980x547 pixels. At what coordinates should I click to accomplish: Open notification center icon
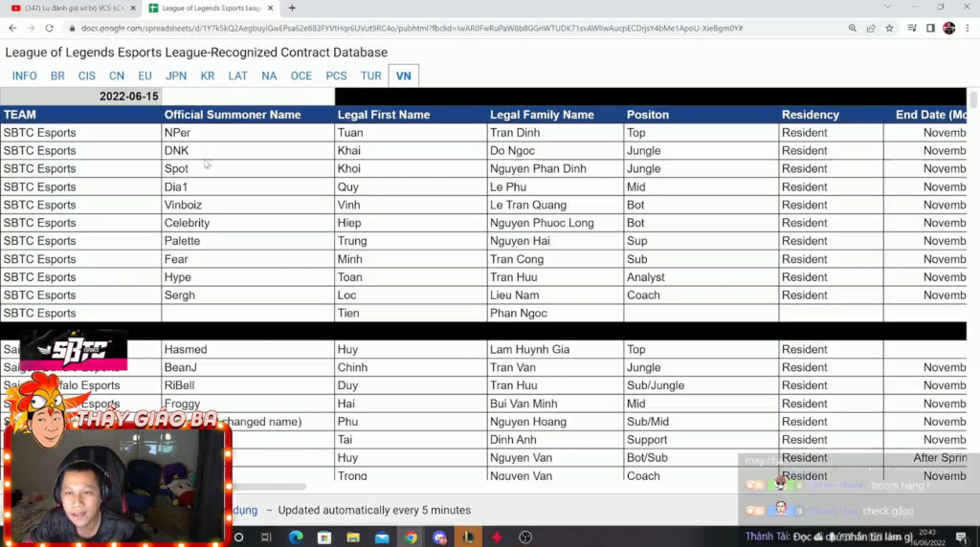click(961, 537)
